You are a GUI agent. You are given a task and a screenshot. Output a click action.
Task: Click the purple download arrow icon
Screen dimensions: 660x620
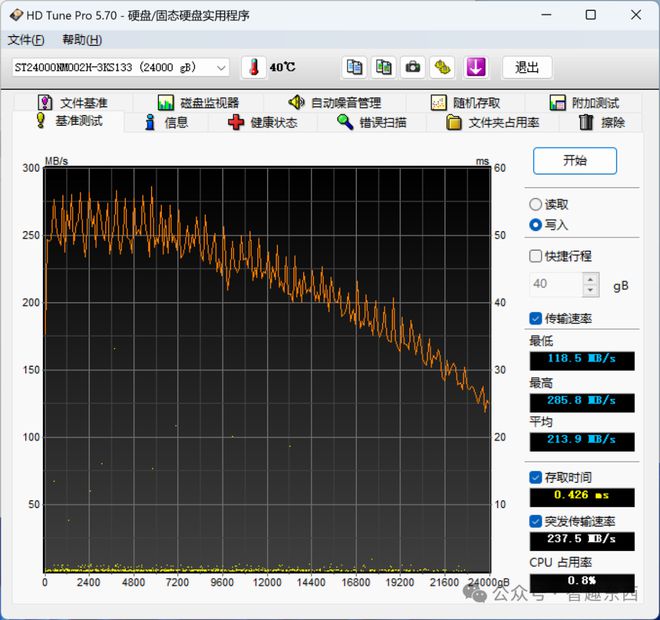[x=476, y=67]
